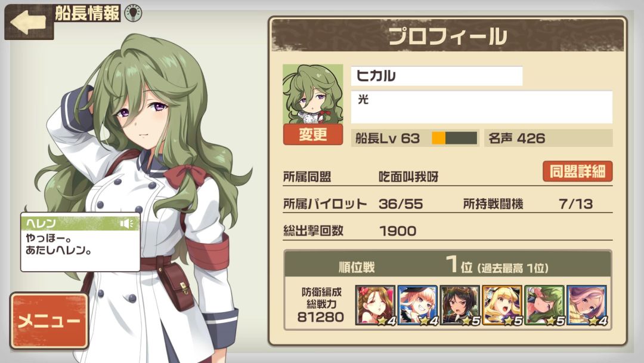Click the back arrow button
The height and width of the screenshot is (363, 644).
coord(29,23)
